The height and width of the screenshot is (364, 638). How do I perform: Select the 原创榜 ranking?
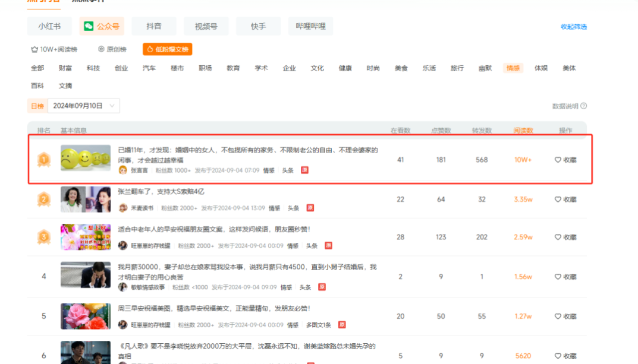pyautogui.click(x=112, y=49)
